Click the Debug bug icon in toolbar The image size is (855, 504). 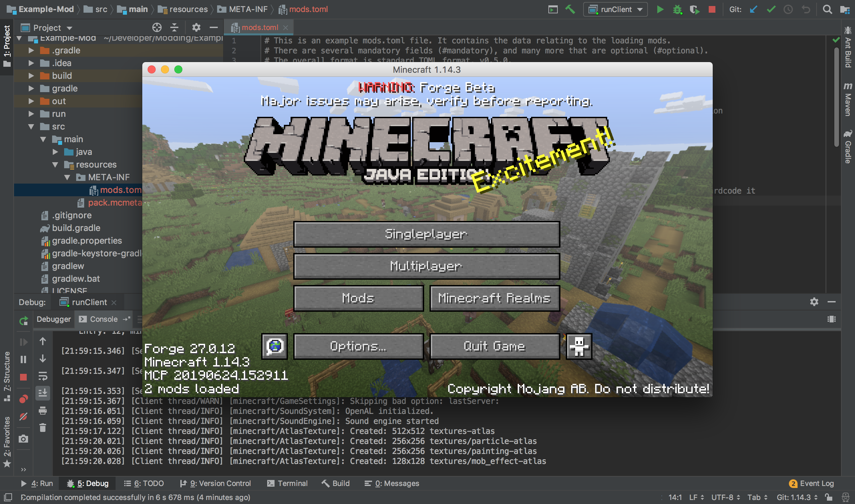point(677,9)
